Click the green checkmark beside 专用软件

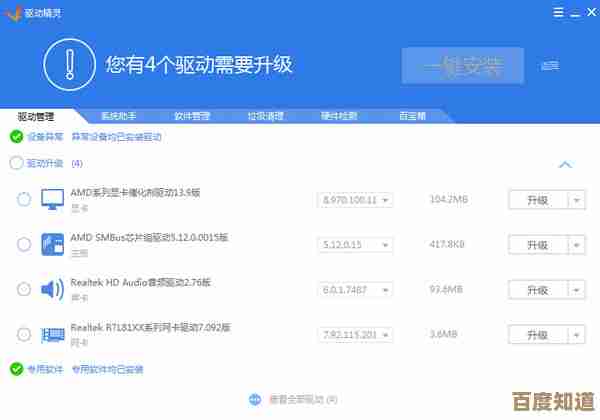click(16, 369)
